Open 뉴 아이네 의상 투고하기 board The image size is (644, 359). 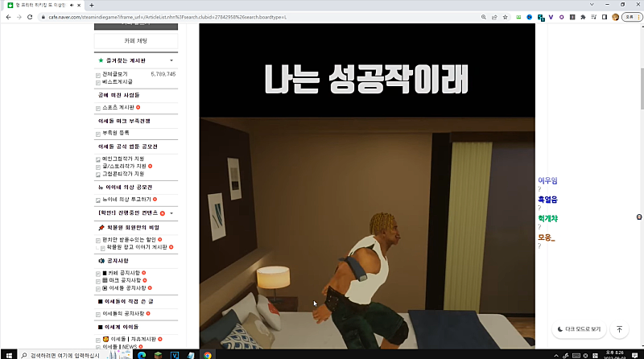126,199
